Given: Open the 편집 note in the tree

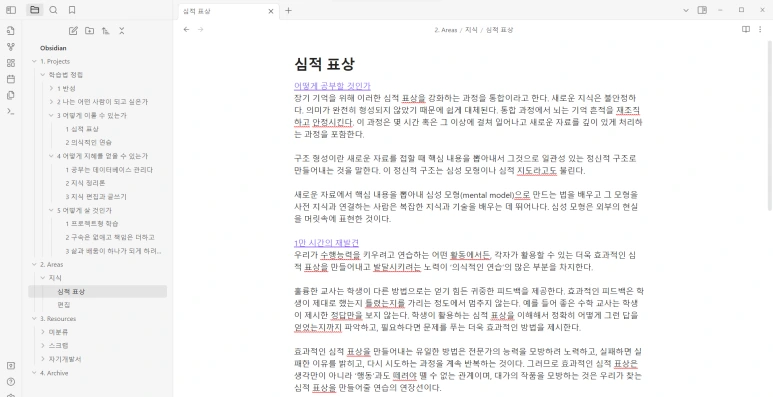Looking at the screenshot, I should click(64, 305).
